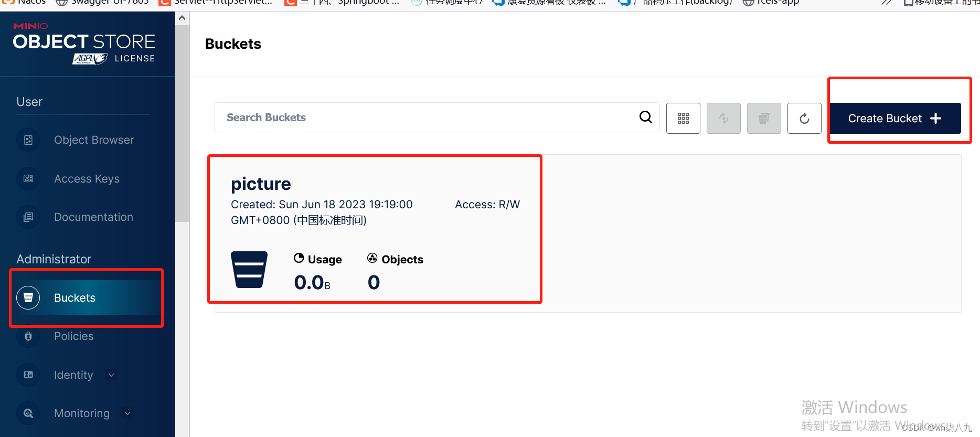Click LICENSE text in sidebar header

pyautogui.click(x=135, y=59)
